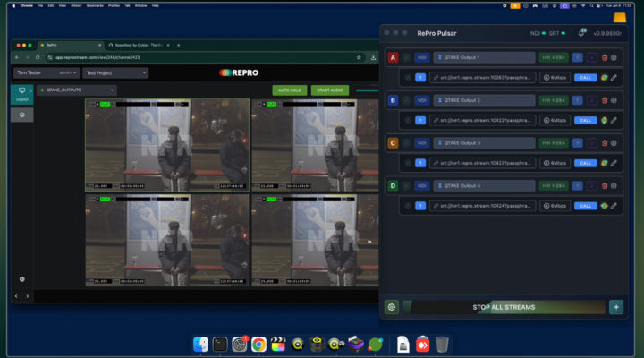The image size is (644, 358).
Task: Open the QTAKE Output 1 source dropdown
Action: tap(484, 58)
